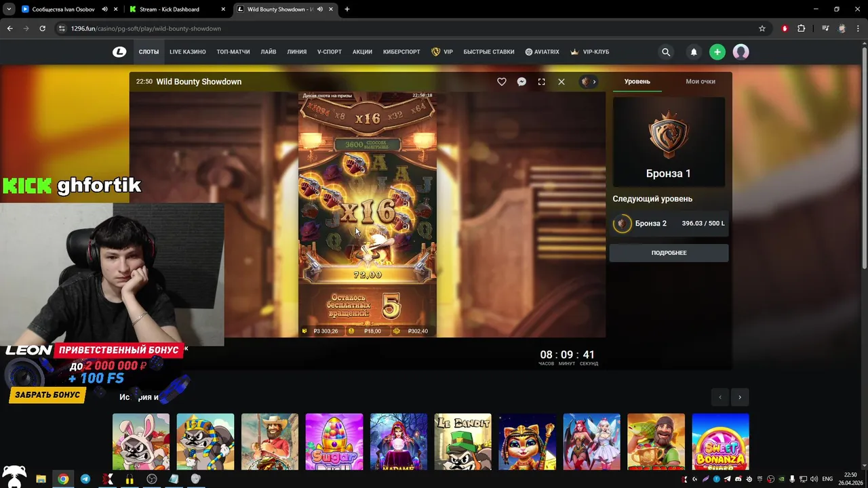Open the БЫСТРЫЕ СТАВКИ link
Image resolution: width=868 pixels, height=488 pixels.
pos(489,52)
